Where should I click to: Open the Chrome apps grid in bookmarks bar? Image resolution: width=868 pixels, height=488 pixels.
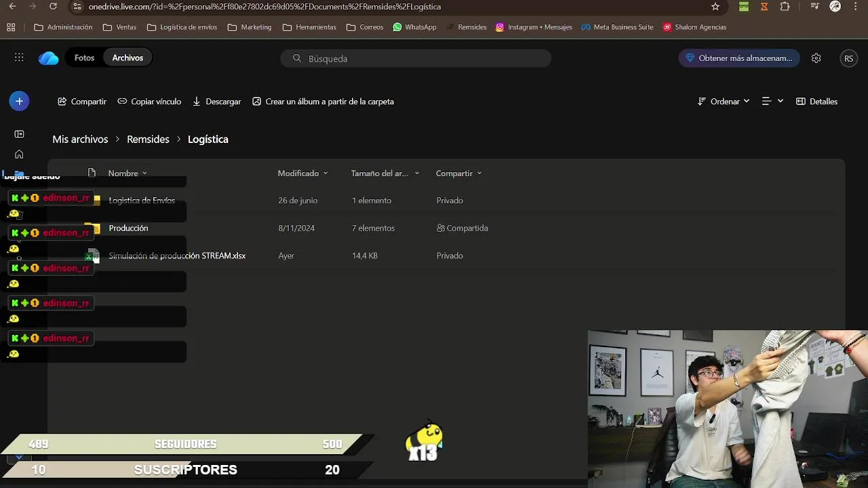click(x=11, y=27)
